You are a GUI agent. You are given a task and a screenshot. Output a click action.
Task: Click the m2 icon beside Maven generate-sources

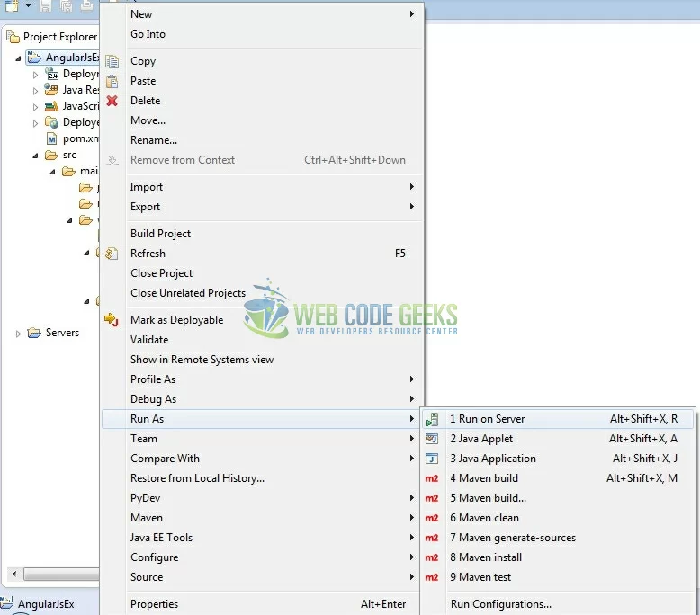coord(432,538)
